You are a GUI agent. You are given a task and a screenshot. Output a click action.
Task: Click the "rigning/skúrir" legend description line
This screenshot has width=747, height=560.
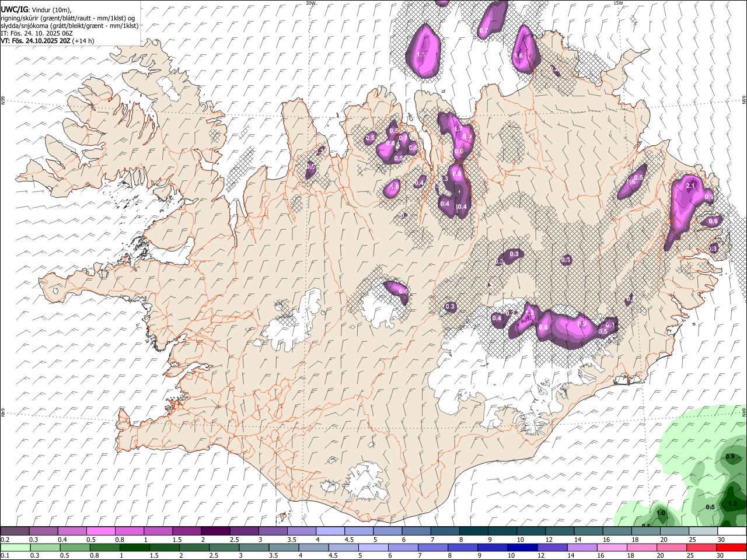68,17
